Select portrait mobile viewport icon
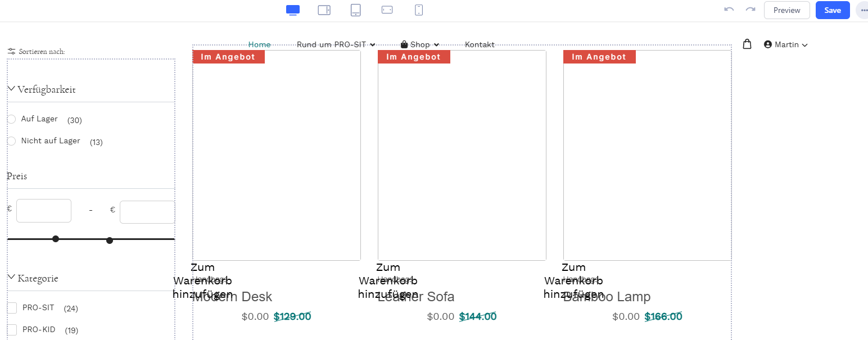Image resolution: width=868 pixels, height=340 pixels. click(419, 10)
